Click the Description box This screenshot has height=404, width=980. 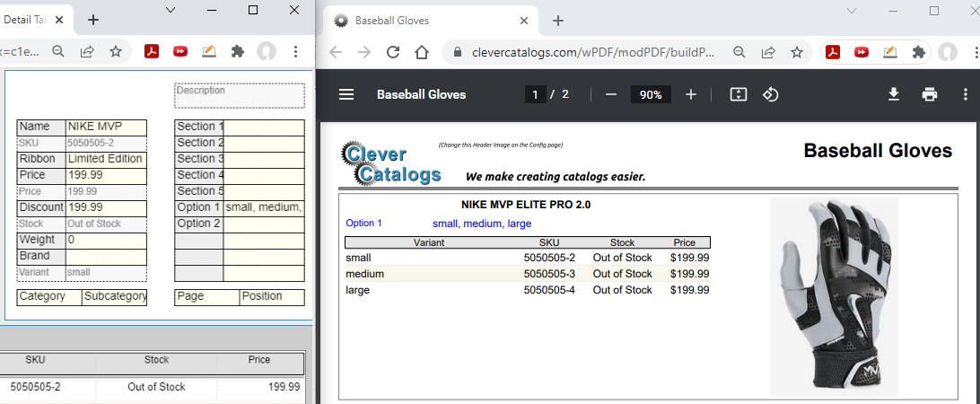240,96
